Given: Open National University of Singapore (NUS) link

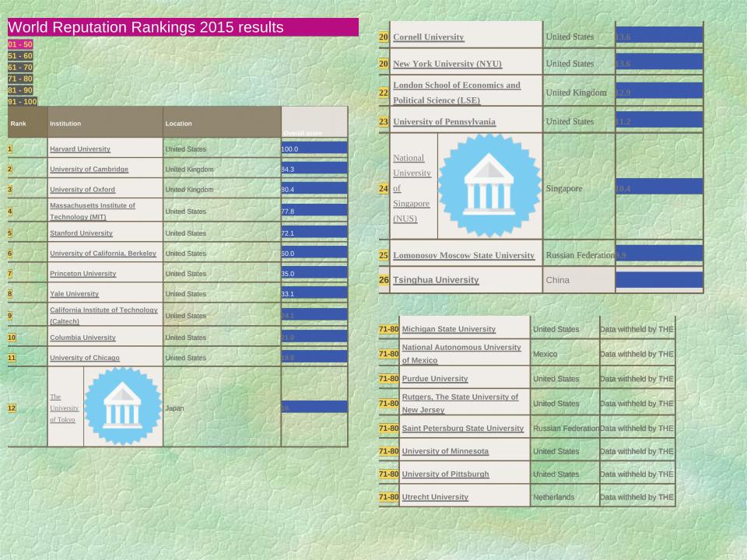Looking at the screenshot, I should coord(412,188).
